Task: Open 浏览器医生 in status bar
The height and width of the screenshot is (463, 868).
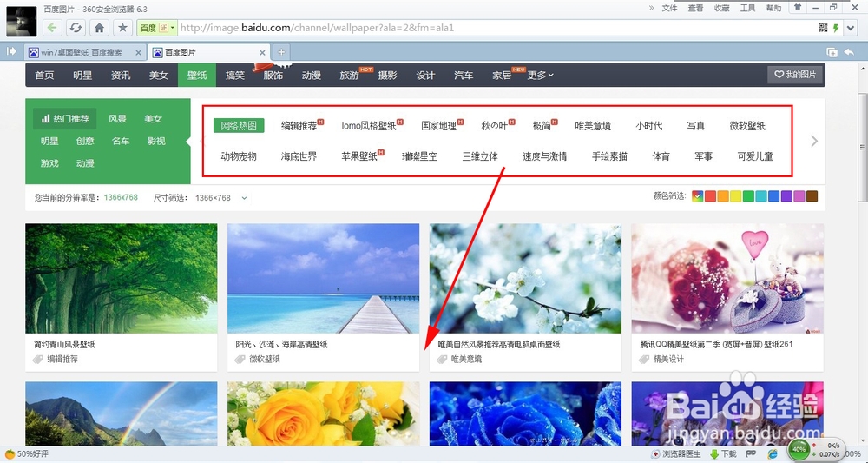Action: click(676, 454)
